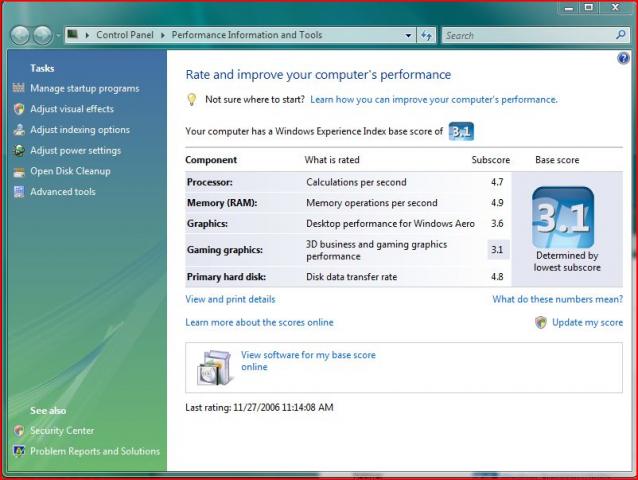Open Adjust indexing options task

80,130
